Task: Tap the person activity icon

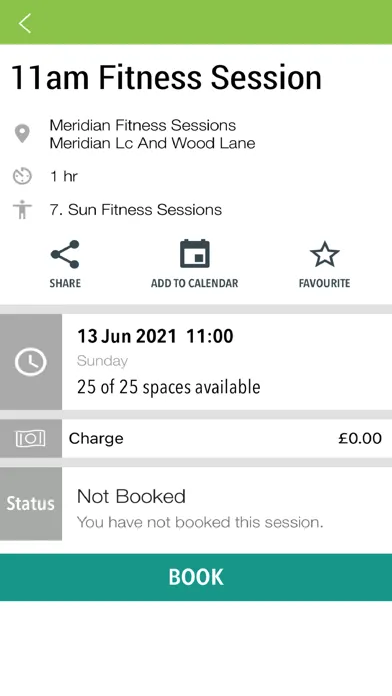Action: 22,210
